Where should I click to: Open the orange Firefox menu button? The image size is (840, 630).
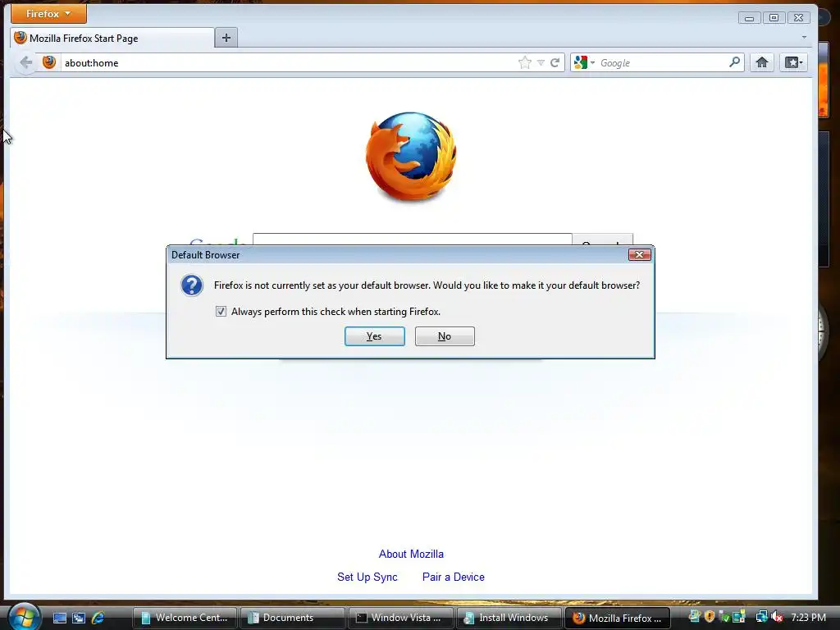[48, 13]
